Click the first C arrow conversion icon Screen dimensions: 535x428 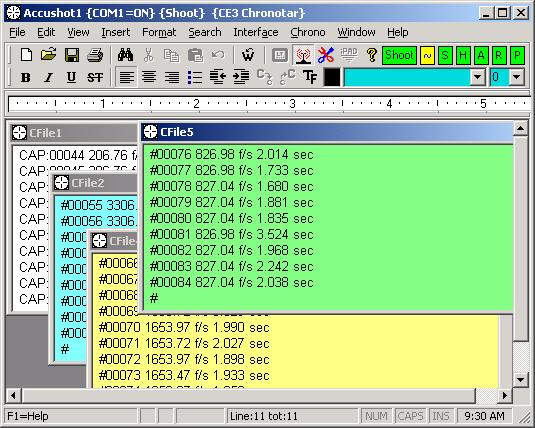click(264, 77)
